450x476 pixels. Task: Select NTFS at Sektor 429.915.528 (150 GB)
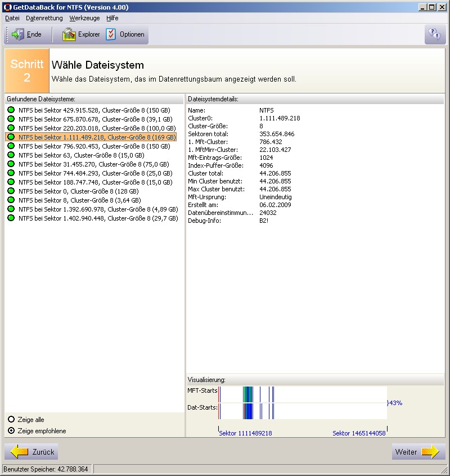(x=94, y=110)
